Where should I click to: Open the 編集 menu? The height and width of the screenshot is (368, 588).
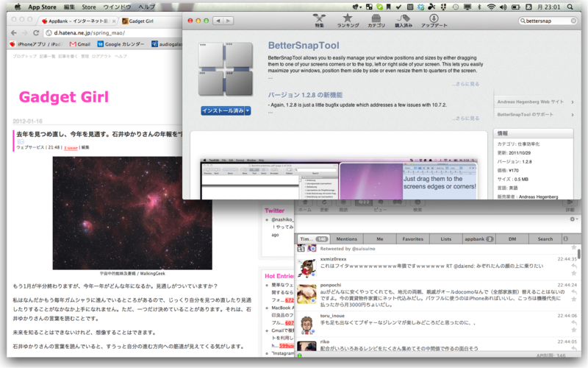click(x=69, y=7)
